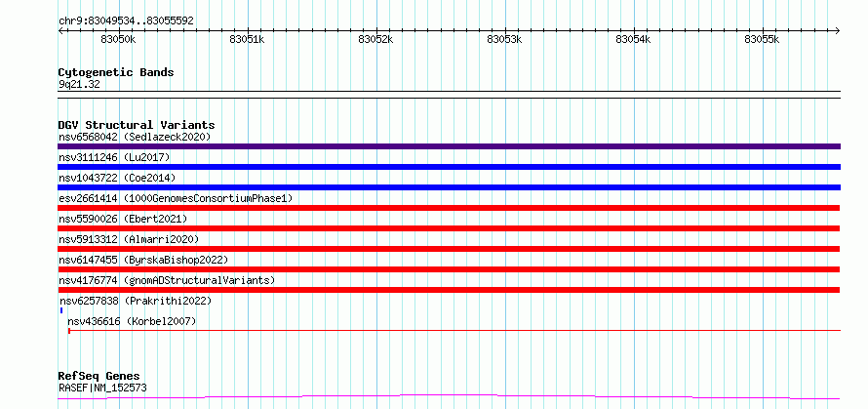Image resolution: width=868 pixels, height=409 pixels.
Task: Click the 83054k ruler tick label
Action: pos(633,39)
